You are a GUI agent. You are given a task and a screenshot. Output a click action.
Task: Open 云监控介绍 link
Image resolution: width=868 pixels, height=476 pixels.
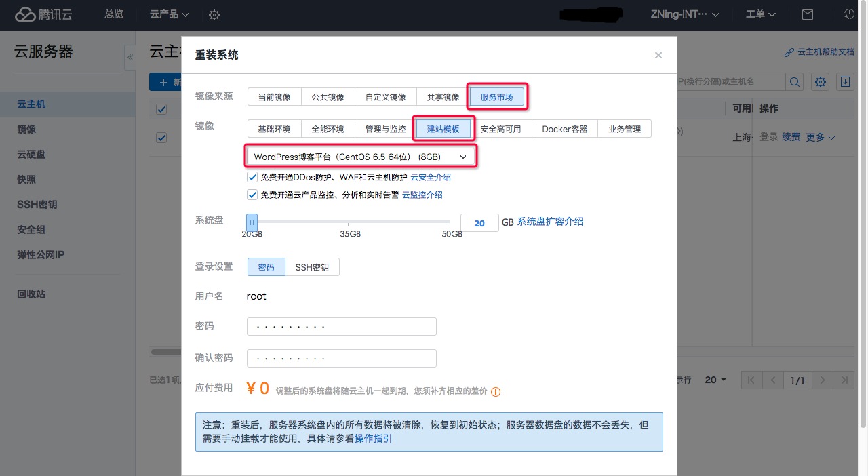[x=422, y=195]
